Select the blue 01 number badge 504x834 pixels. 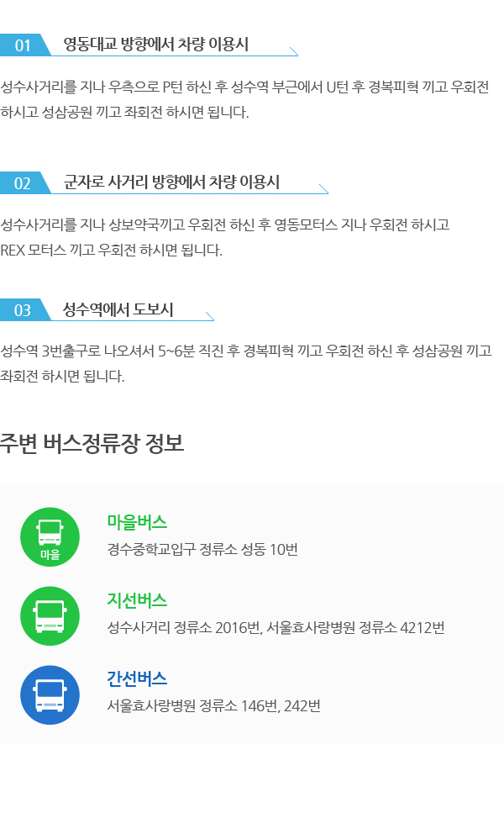pos(24,45)
